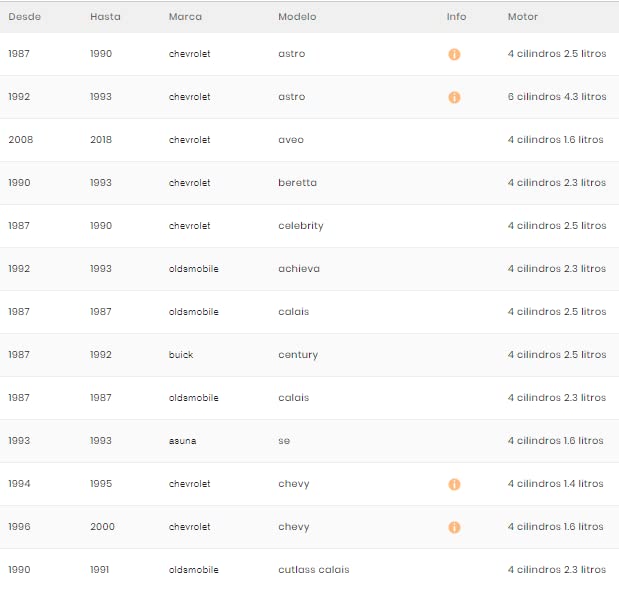
Task: Sort by Hasta column header
Action: coord(105,17)
